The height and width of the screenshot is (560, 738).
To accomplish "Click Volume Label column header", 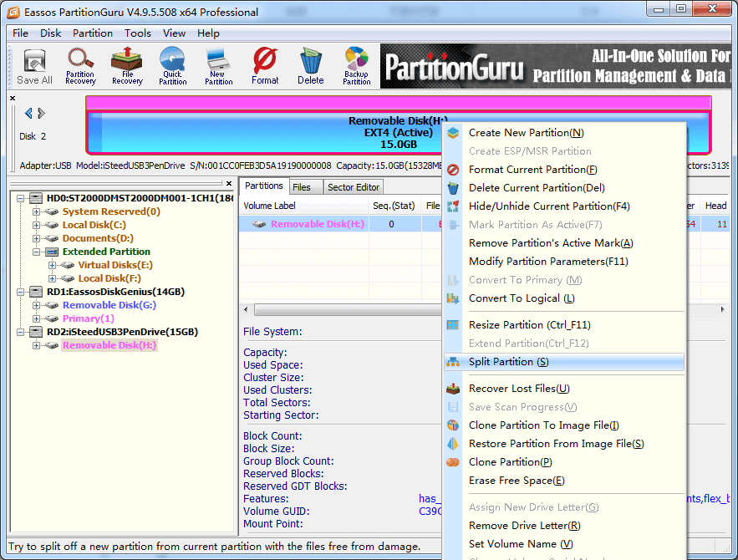I will pos(303,206).
